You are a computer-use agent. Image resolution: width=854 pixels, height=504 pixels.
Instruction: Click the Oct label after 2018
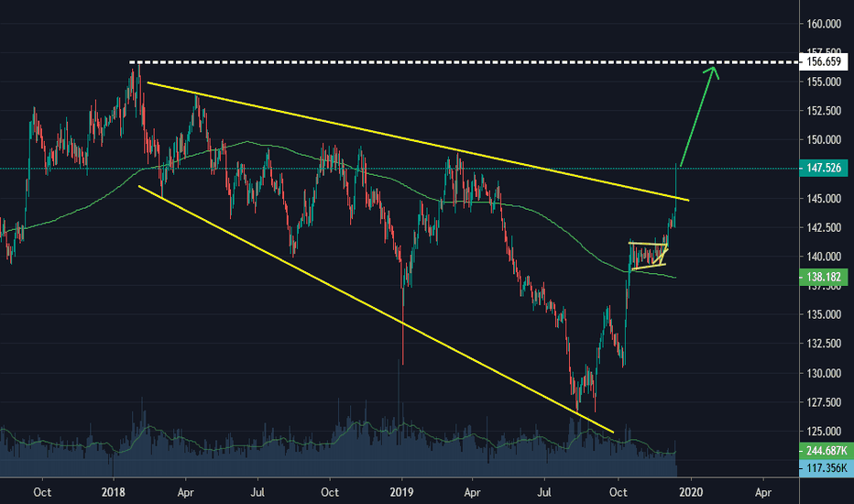(330, 492)
